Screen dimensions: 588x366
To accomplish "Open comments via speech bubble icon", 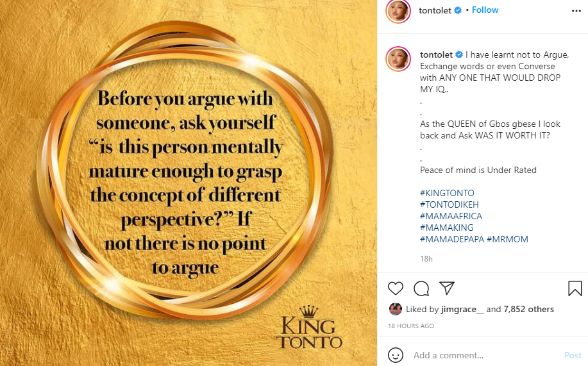I will 421,288.
